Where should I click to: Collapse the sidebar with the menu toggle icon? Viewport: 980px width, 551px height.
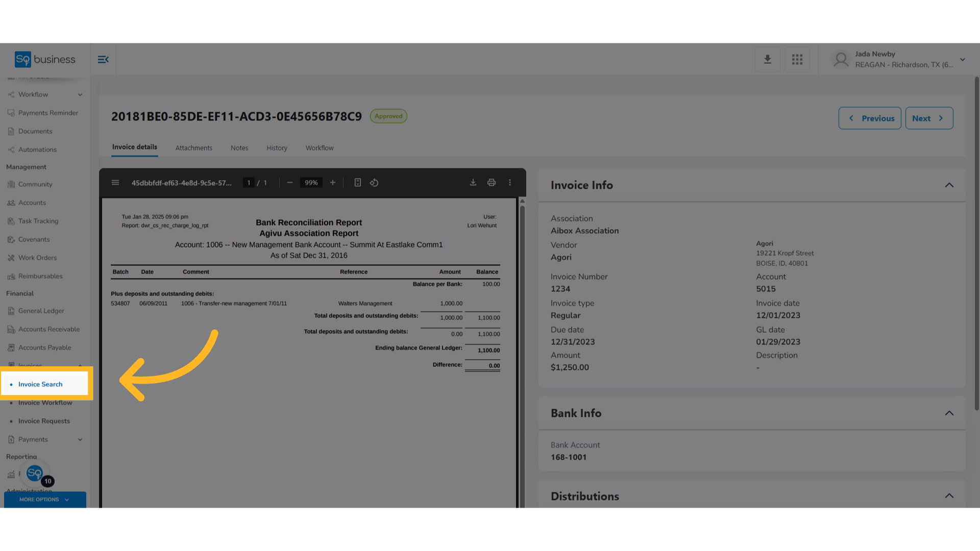pyautogui.click(x=103, y=60)
